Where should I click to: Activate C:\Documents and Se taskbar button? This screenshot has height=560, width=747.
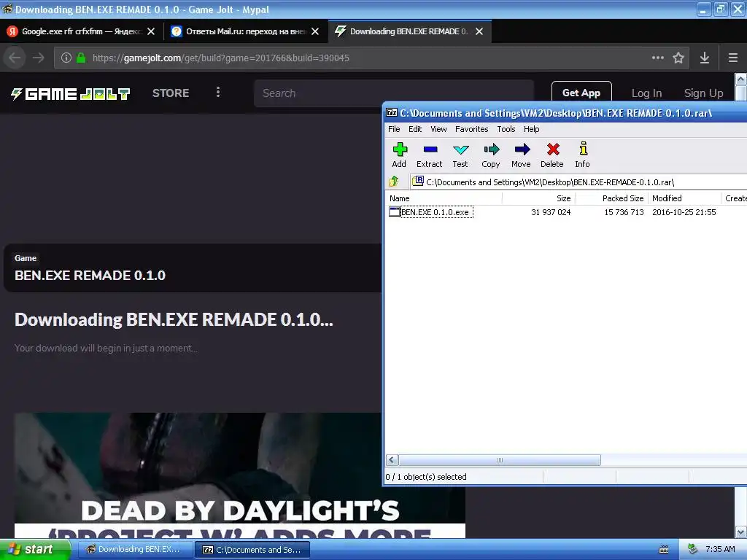[x=252, y=550]
